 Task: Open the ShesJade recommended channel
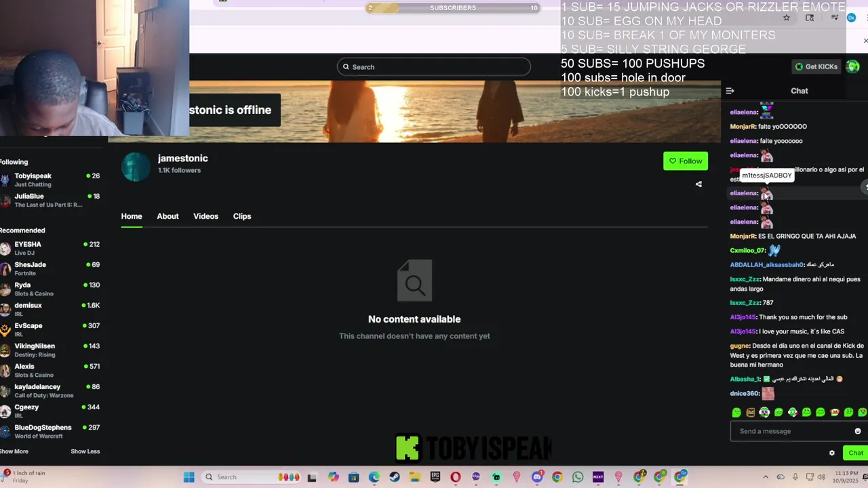pyautogui.click(x=50, y=268)
